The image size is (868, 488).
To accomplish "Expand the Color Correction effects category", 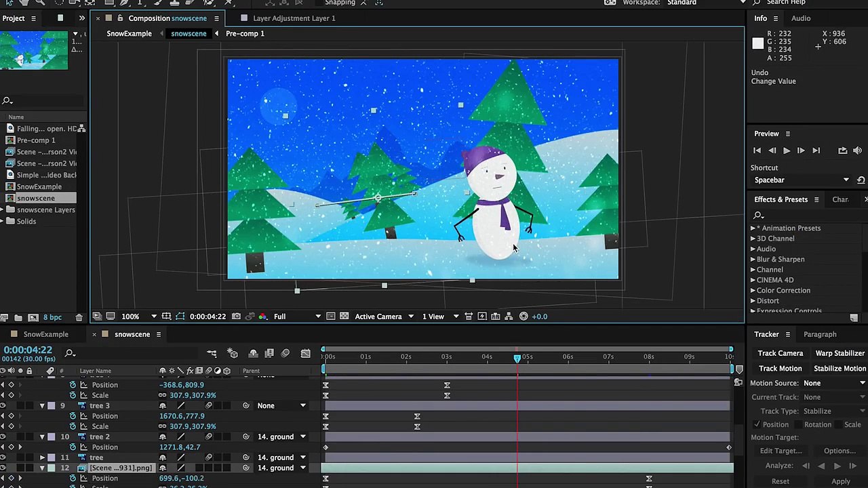I will [753, 291].
